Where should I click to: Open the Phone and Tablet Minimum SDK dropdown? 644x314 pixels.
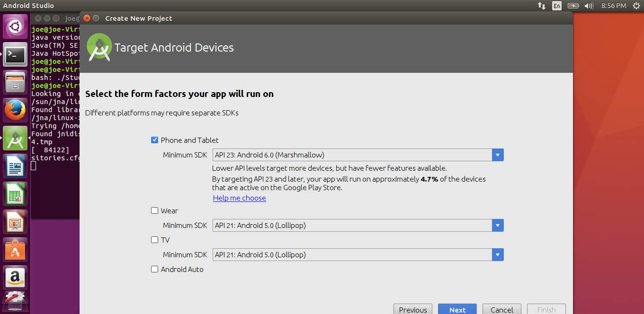(358, 155)
